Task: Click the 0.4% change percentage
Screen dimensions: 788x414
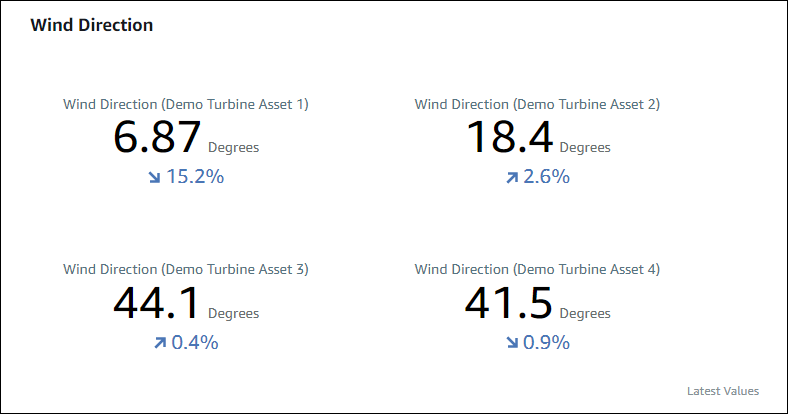Action: [x=195, y=343]
